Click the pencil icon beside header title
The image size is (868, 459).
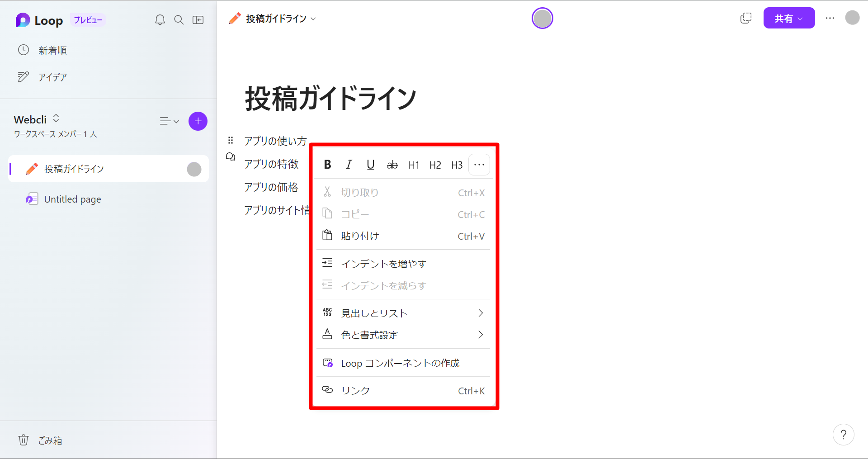tap(235, 18)
